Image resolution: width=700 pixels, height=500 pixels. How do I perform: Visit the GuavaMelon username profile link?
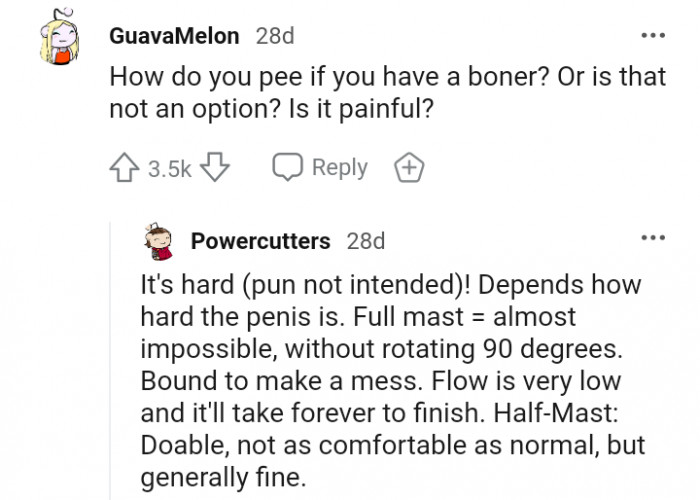tap(176, 36)
